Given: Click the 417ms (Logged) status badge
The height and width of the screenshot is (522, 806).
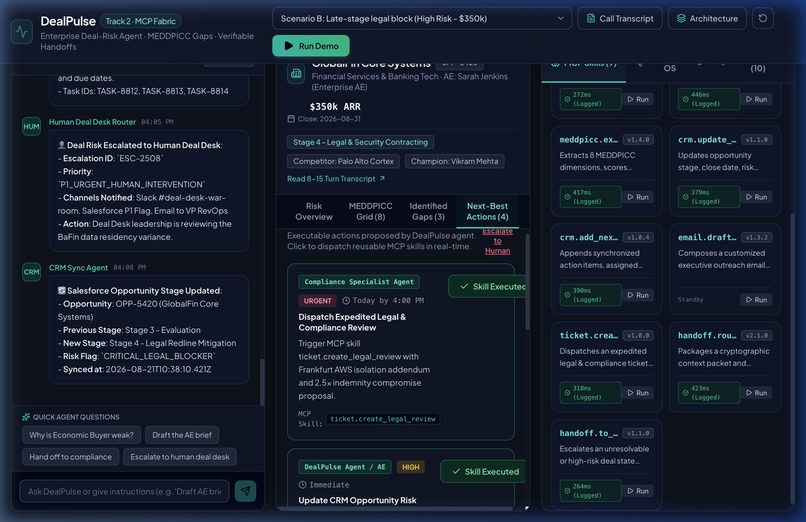Looking at the screenshot, I should pos(590,197).
